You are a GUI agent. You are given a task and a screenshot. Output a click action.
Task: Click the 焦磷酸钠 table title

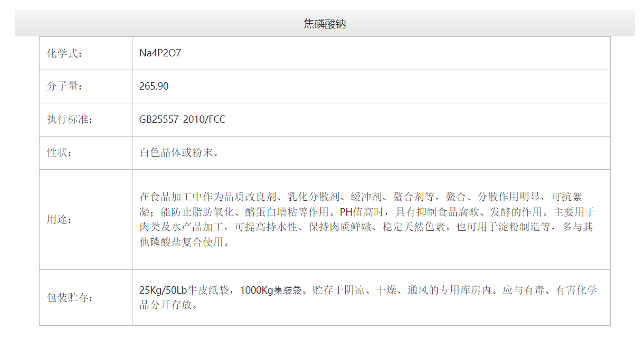(x=325, y=24)
